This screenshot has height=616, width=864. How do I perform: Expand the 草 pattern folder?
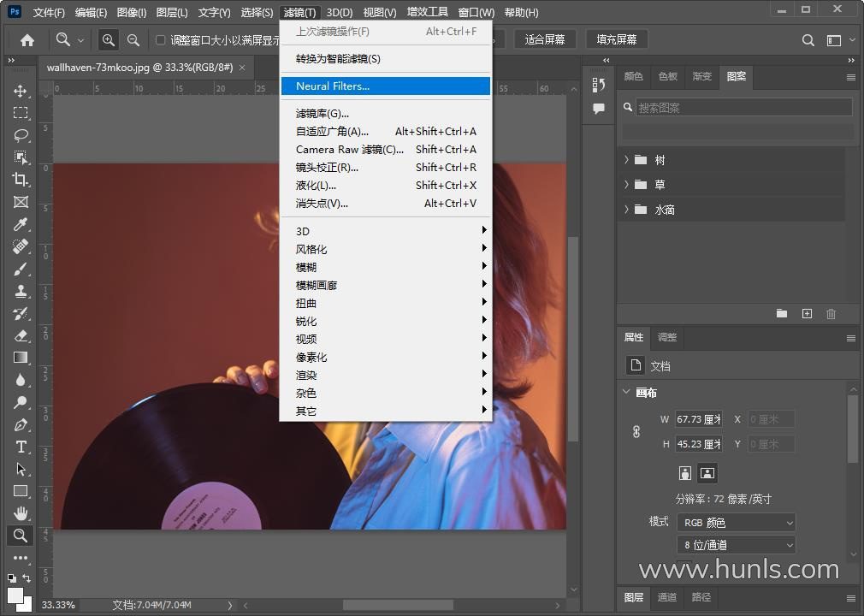(626, 185)
